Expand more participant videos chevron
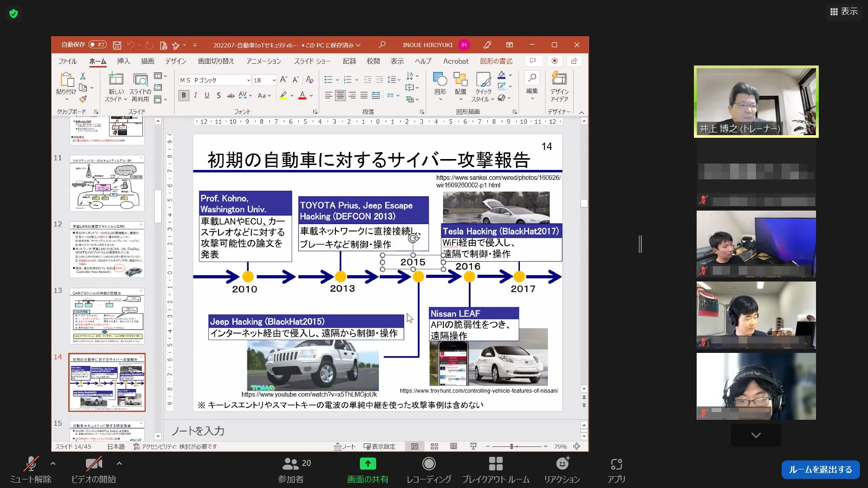 [x=756, y=435]
